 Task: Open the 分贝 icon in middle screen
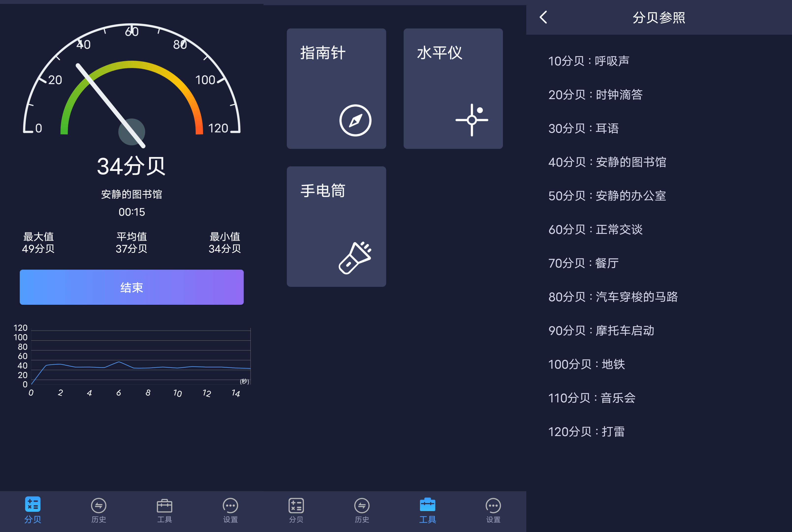click(x=296, y=505)
